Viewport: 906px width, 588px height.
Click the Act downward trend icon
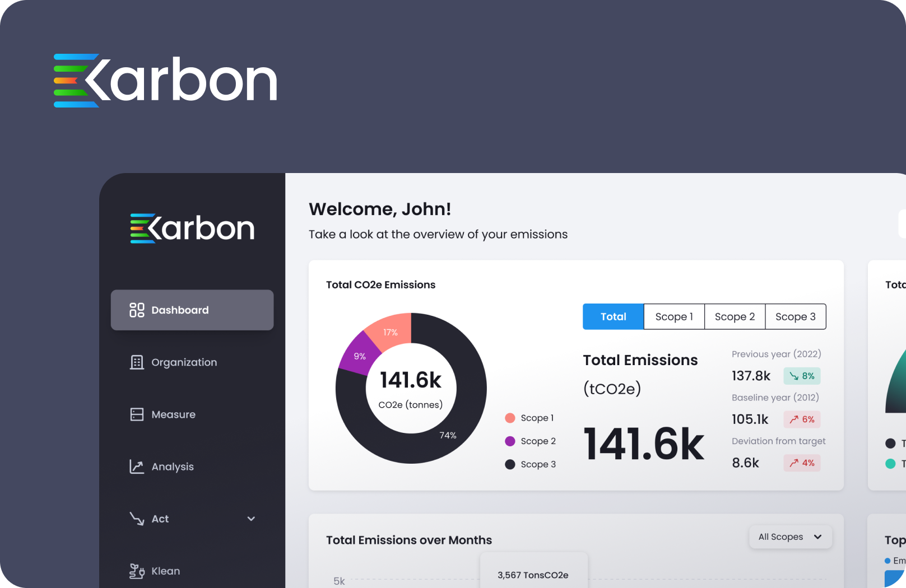click(137, 519)
